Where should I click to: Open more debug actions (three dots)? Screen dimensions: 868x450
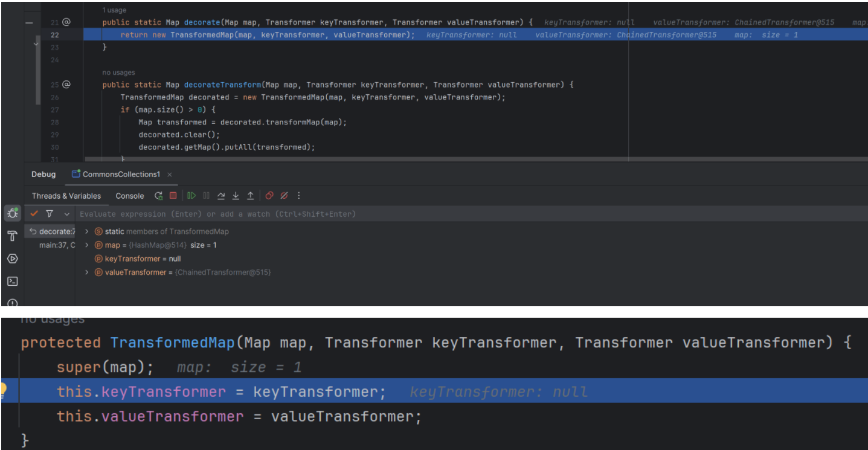(x=298, y=196)
